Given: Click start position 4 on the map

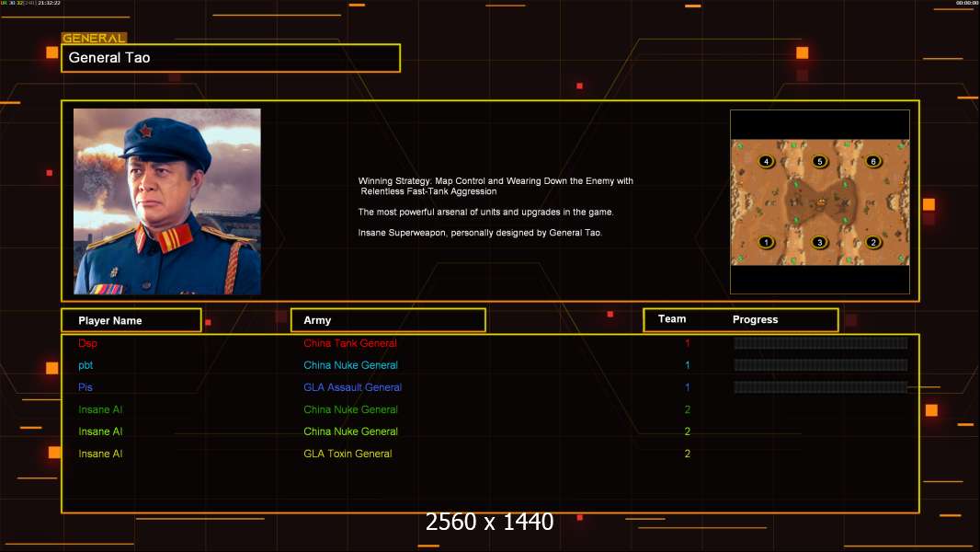Looking at the screenshot, I should (x=766, y=161).
